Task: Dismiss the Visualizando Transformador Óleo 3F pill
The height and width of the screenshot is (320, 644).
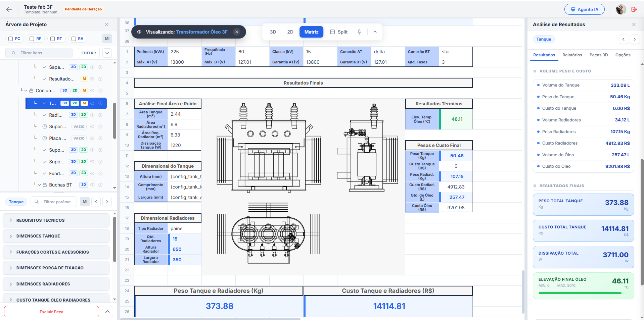Action: point(237,32)
